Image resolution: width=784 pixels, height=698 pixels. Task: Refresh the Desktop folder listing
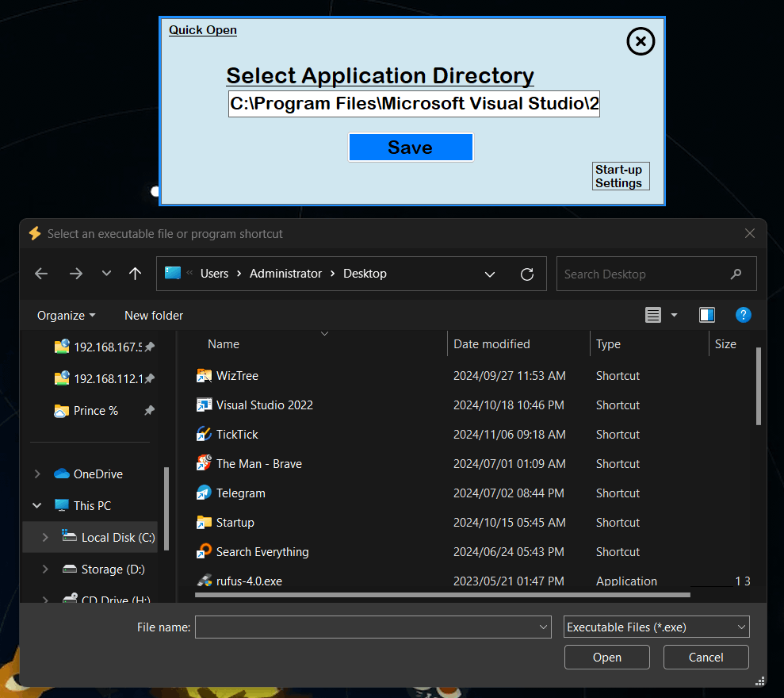pyautogui.click(x=527, y=274)
